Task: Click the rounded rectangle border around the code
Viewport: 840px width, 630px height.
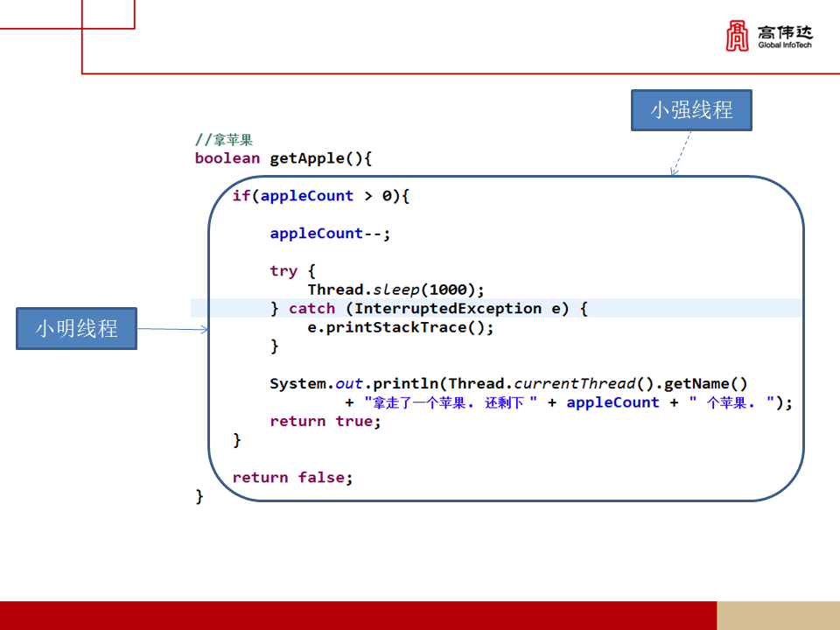Action: tap(506, 176)
